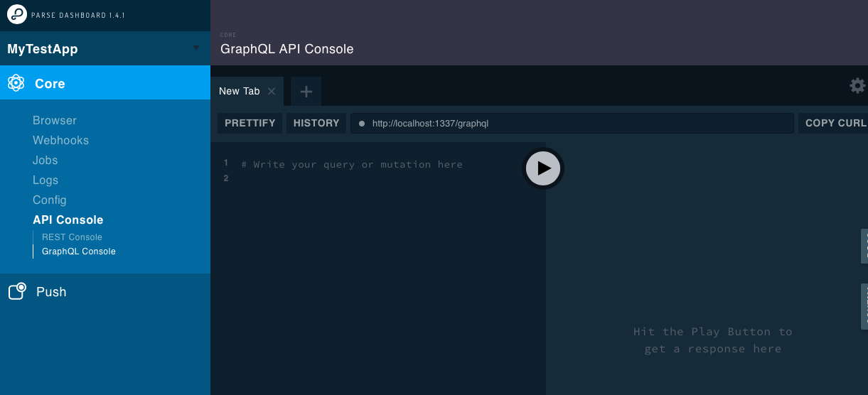Open the Jobs page
The width and height of the screenshot is (868, 395).
45,161
